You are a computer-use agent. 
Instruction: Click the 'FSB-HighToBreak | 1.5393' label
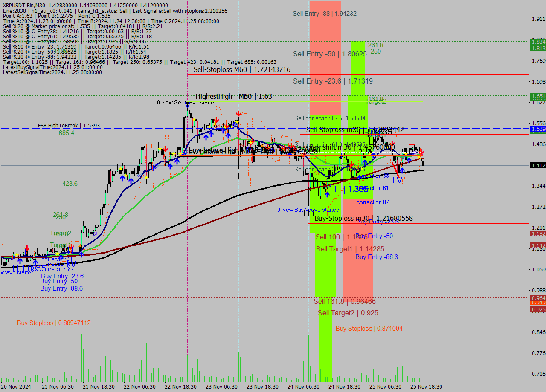(x=69, y=126)
